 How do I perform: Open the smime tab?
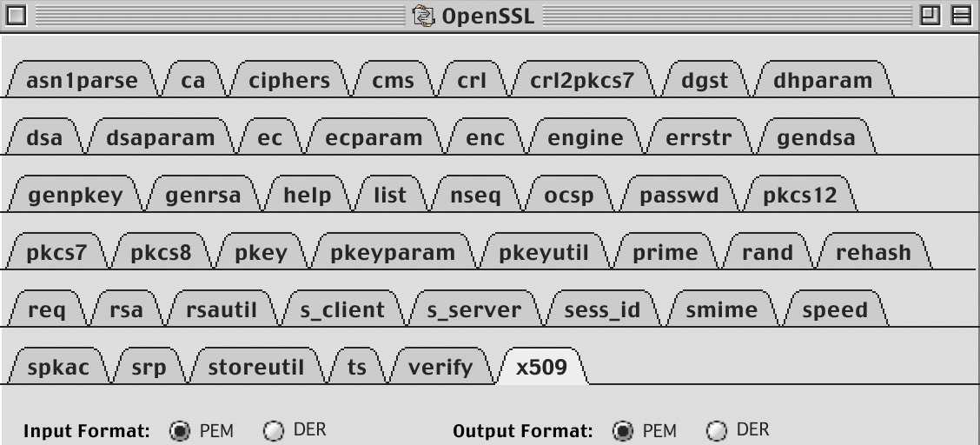tap(722, 309)
